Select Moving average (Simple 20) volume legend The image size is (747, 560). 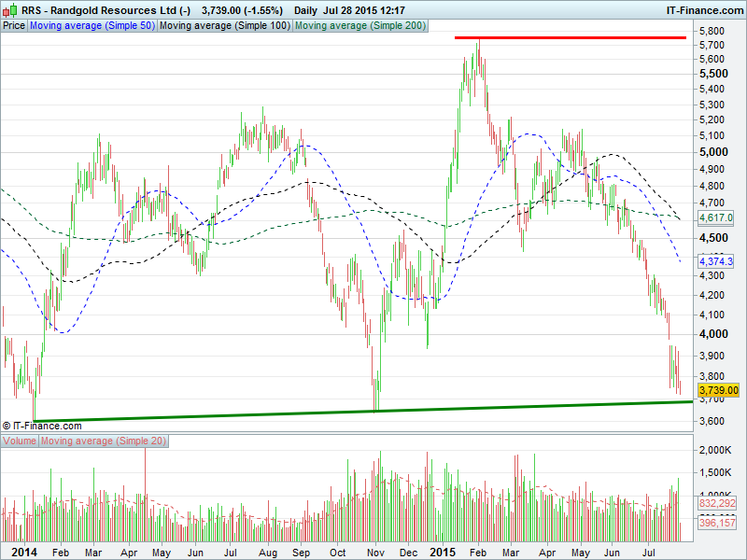[x=104, y=441]
